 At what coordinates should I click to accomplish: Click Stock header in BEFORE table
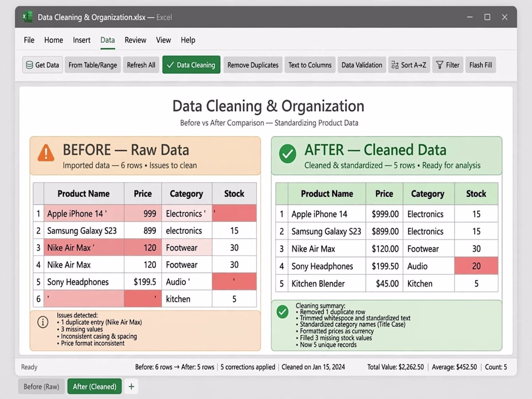coord(234,194)
